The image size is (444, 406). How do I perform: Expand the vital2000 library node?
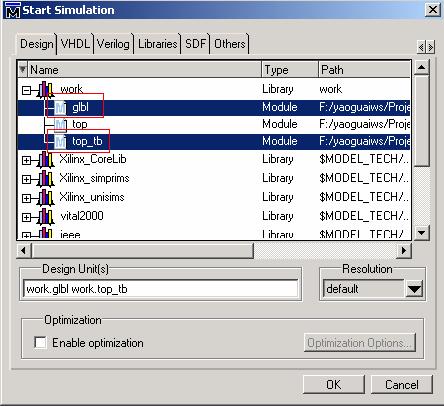26,217
